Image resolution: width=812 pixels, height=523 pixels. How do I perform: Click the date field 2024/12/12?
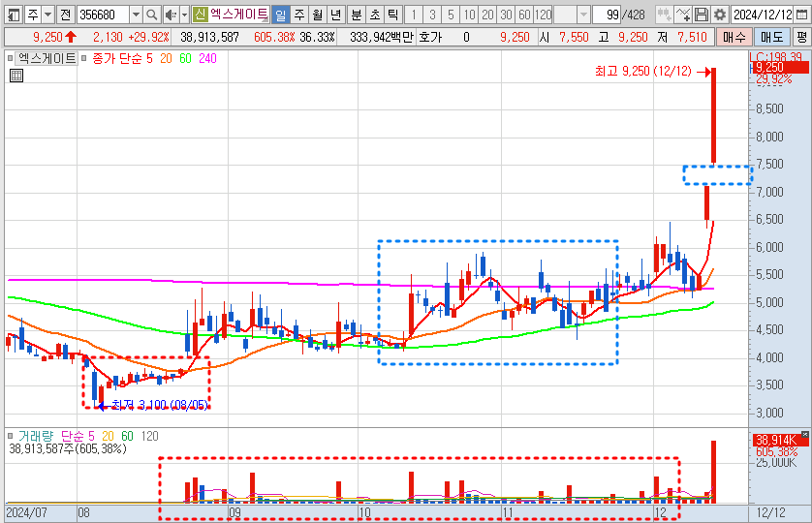tap(763, 15)
